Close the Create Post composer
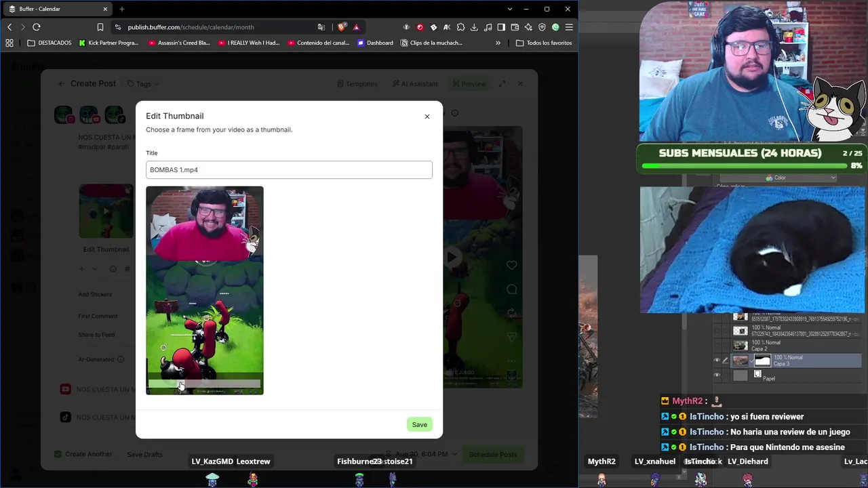The height and width of the screenshot is (488, 868). (x=520, y=84)
